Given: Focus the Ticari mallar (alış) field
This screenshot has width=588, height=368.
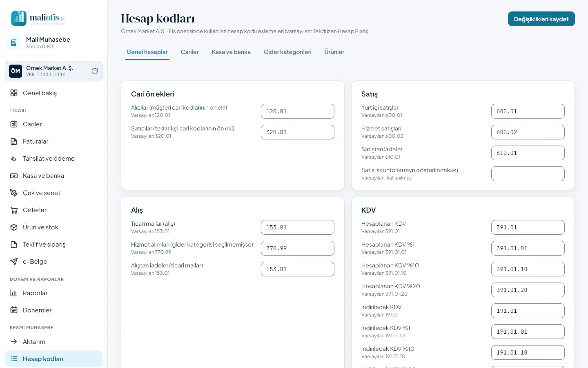Looking at the screenshot, I should [298, 227].
